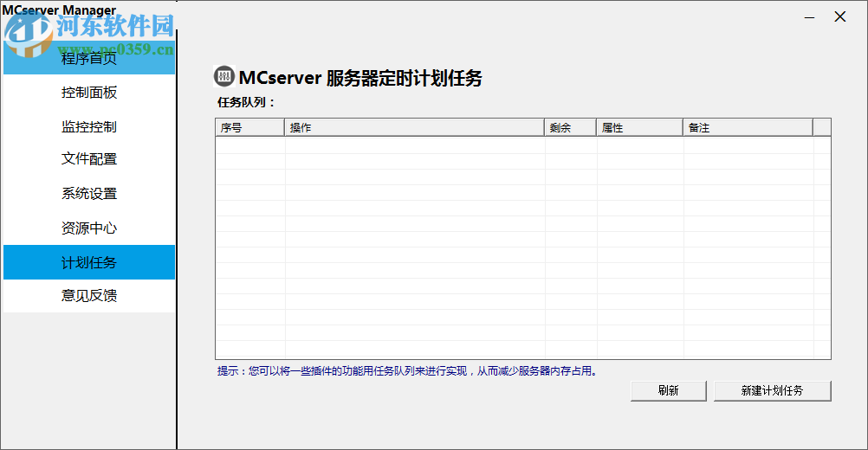Image resolution: width=868 pixels, height=450 pixels.
Task: Sort by 序号 column header
Action: (x=249, y=128)
